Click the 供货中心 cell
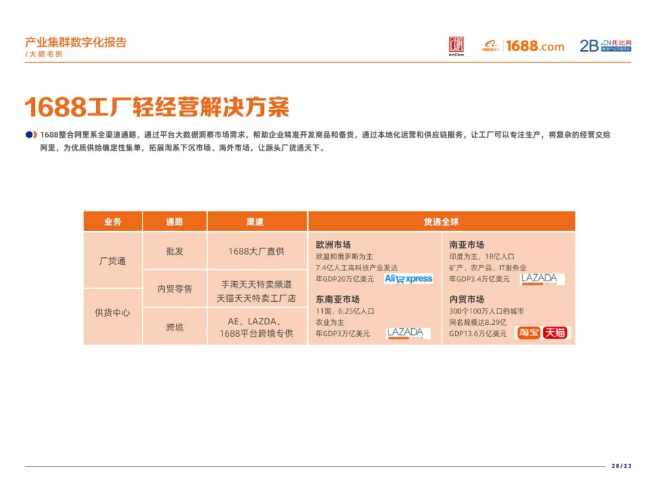Viewport: 652px width, 488px height. [112, 313]
